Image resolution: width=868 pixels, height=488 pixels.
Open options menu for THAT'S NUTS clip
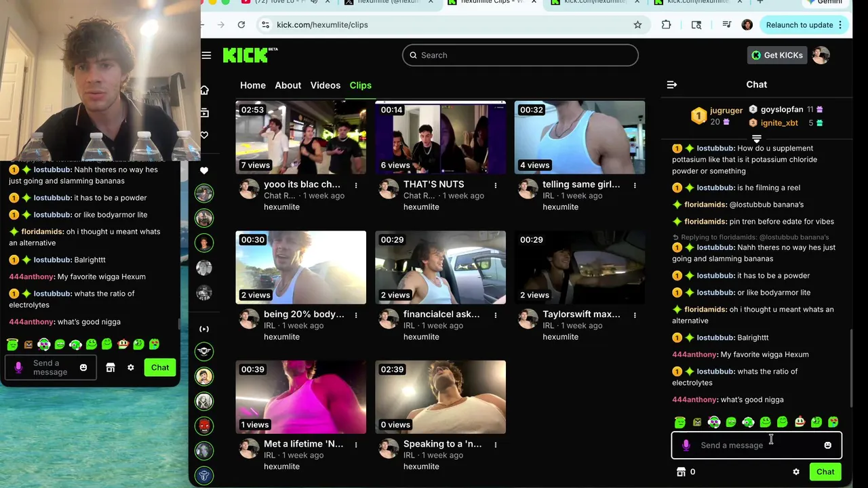(x=496, y=185)
